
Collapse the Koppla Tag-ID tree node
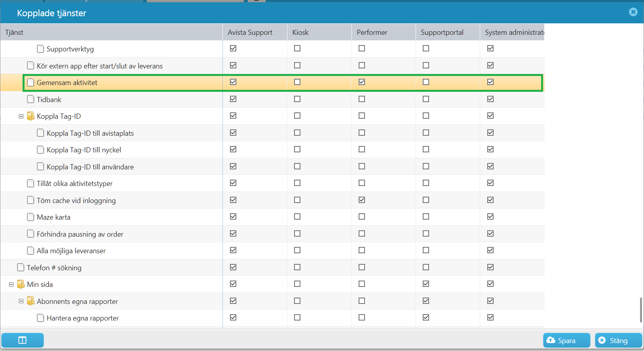coord(21,116)
